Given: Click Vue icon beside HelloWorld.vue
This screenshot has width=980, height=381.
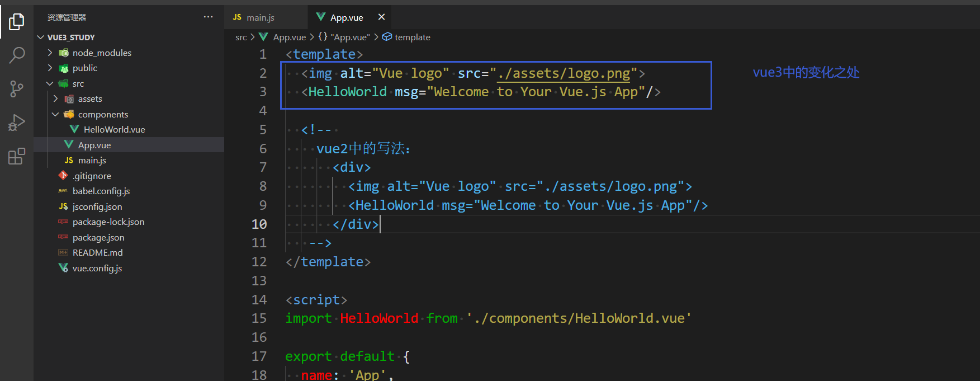Looking at the screenshot, I should click(74, 129).
